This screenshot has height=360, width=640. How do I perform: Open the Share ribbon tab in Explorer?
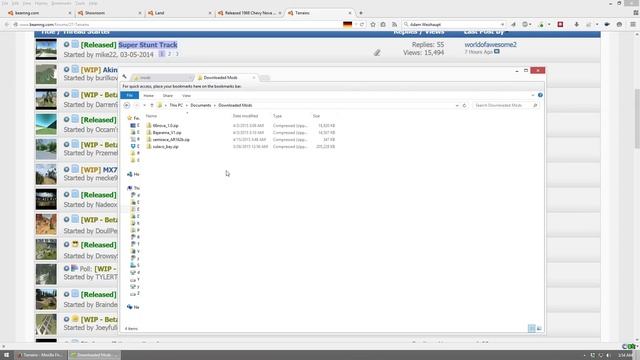pos(168,96)
